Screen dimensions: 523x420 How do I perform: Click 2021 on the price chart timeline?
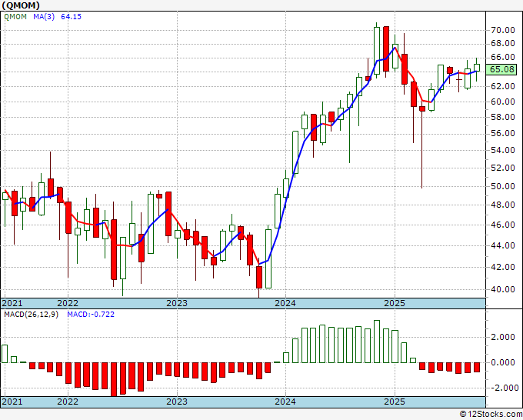coord(12,303)
